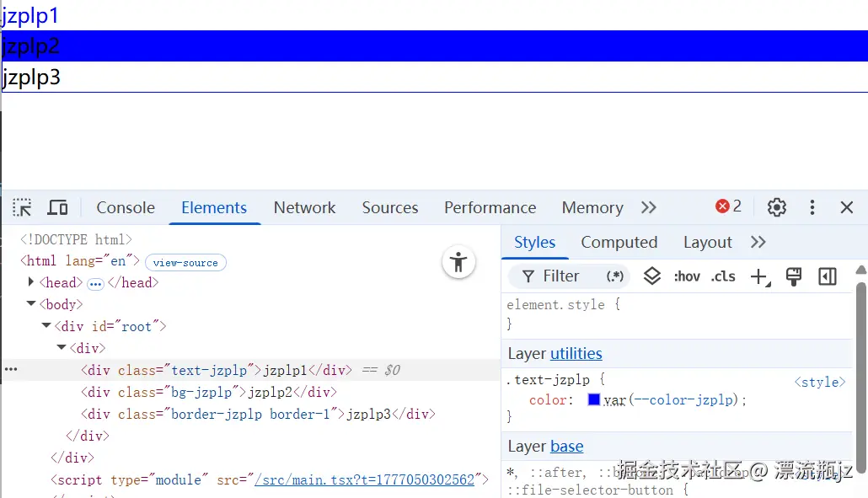Open the Layout sidebar tab
The image size is (868, 498).
708,242
